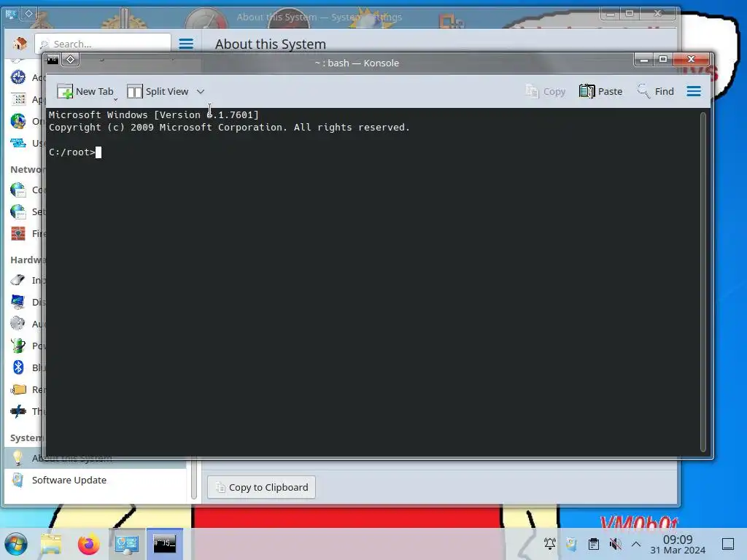Click the Display monitor icon in sidebar
The width and height of the screenshot is (747, 560).
pyautogui.click(x=18, y=301)
